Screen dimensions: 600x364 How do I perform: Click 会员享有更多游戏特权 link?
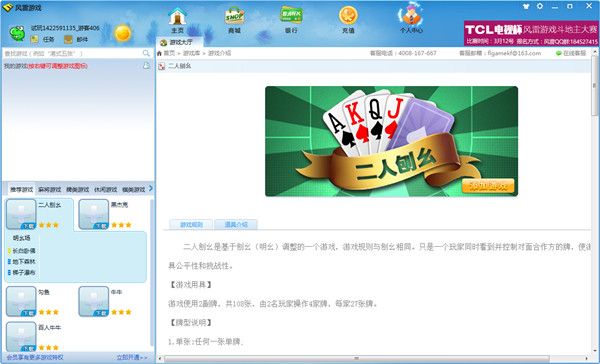click(35, 357)
